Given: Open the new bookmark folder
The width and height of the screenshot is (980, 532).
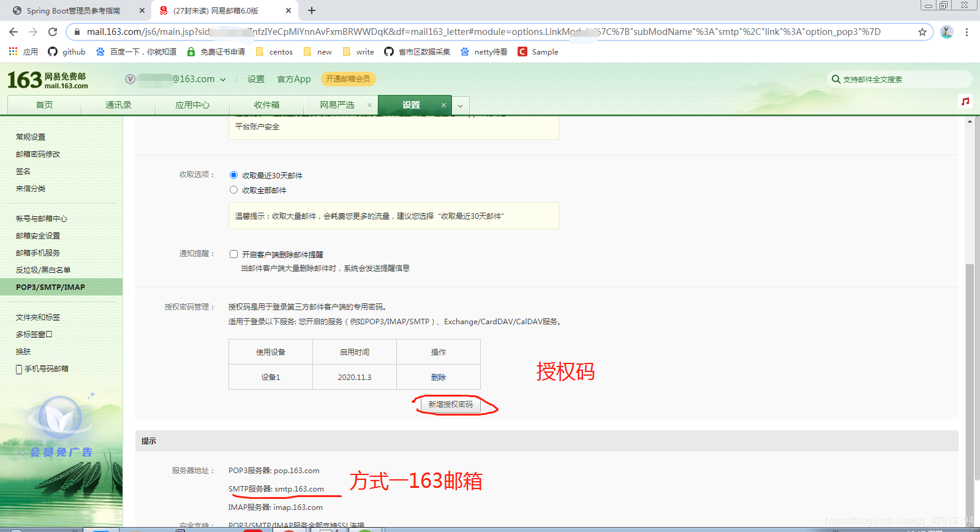Looking at the screenshot, I should [x=318, y=51].
